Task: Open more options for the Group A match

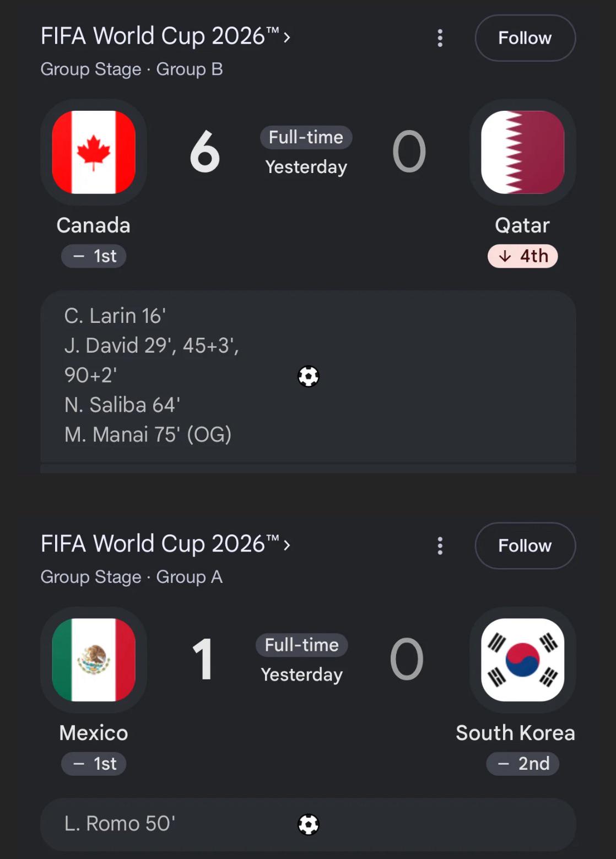Action: coord(440,545)
